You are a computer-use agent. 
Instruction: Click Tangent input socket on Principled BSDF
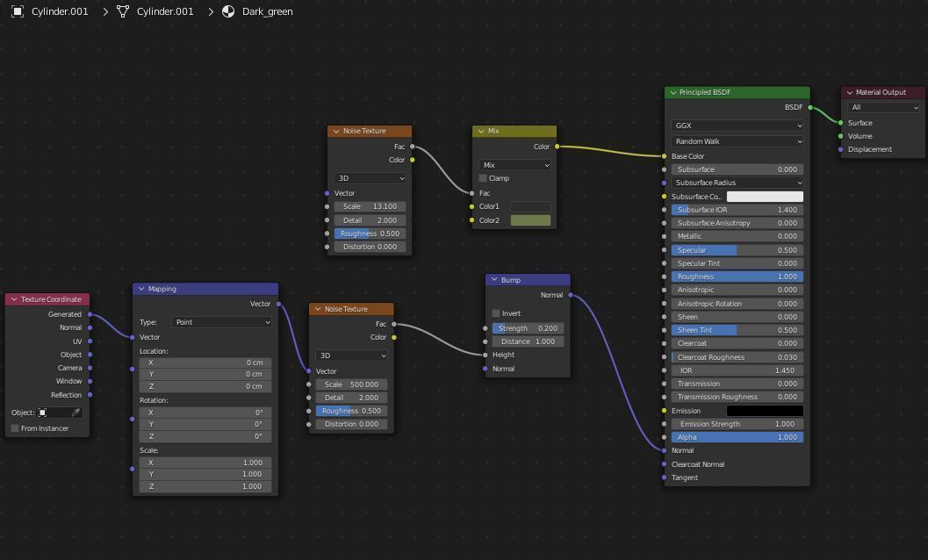(664, 477)
